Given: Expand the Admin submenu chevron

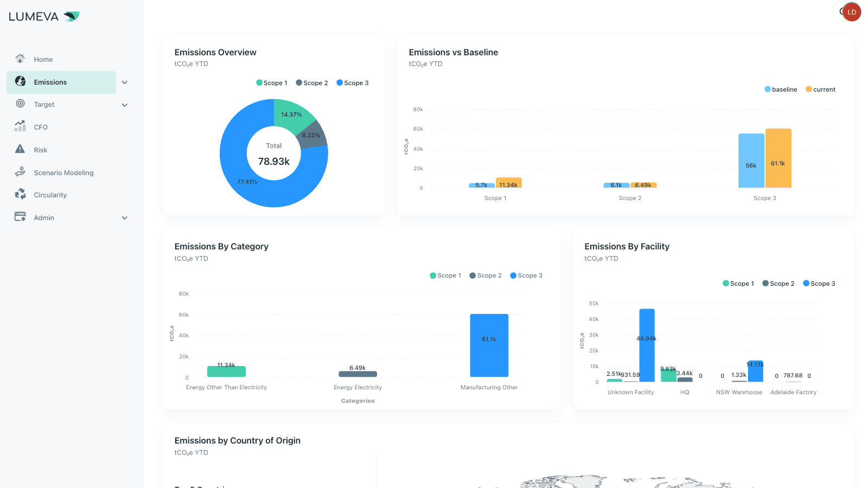Looking at the screenshot, I should pyautogui.click(x=125, y=218).
